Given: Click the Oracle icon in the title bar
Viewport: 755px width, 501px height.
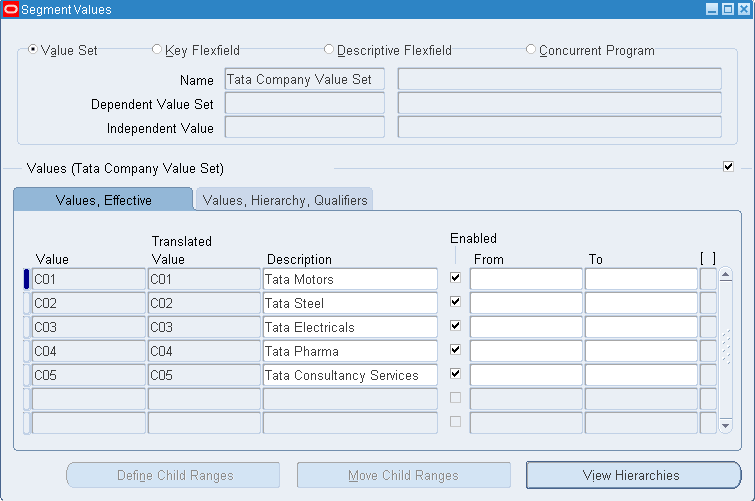Looking at the screenshot, I should click(x=10, y=9).
